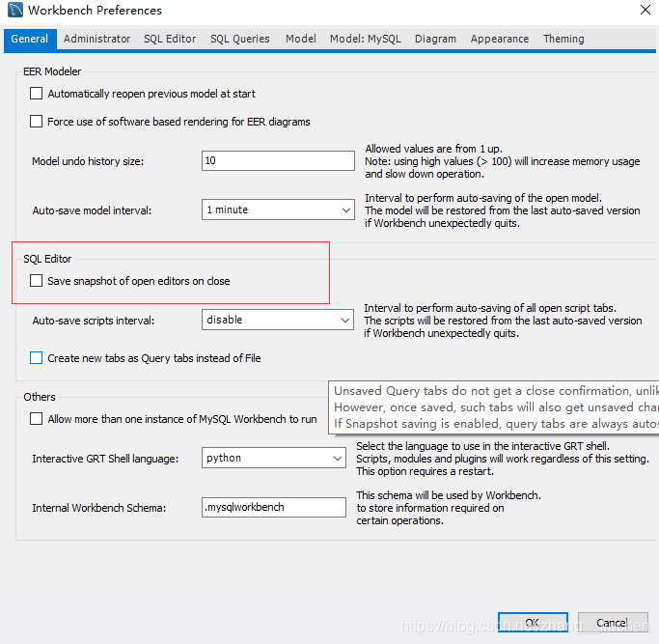Image resolution: width=659 pixels, height=644 pixels.
Task: Click the SQL Editor group heading
Action: [x=47, y=259]
